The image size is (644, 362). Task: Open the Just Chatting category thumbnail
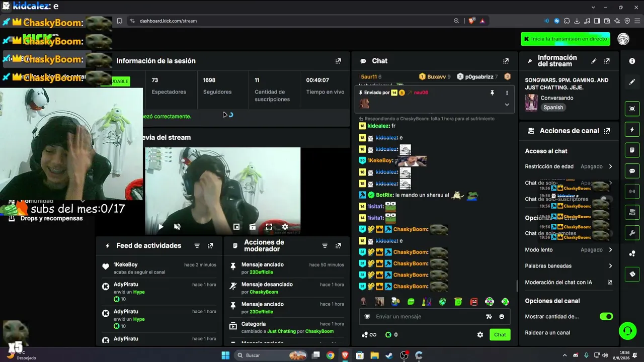[x=531, y=103]
